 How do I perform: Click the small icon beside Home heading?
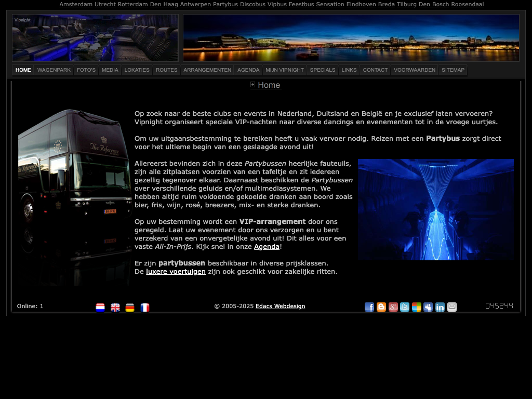coord(253,85)
